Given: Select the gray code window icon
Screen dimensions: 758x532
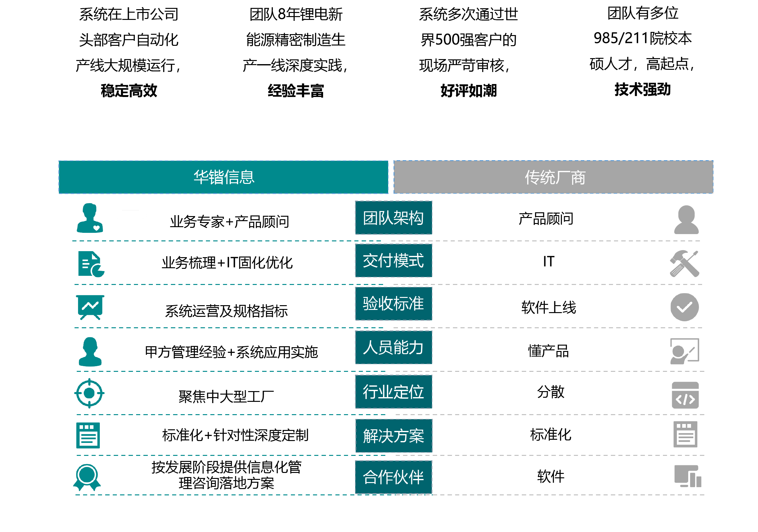Looking at the screenshot, I should 685,395.
